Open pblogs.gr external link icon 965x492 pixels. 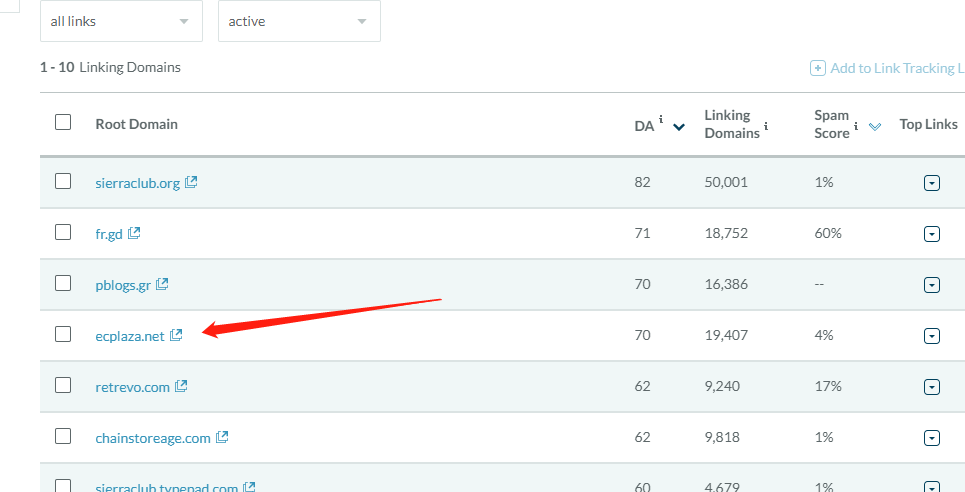pos(162,284)
